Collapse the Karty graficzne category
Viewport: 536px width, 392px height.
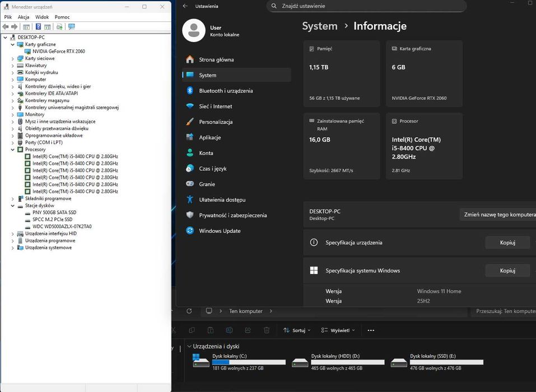tap(13, 44)
